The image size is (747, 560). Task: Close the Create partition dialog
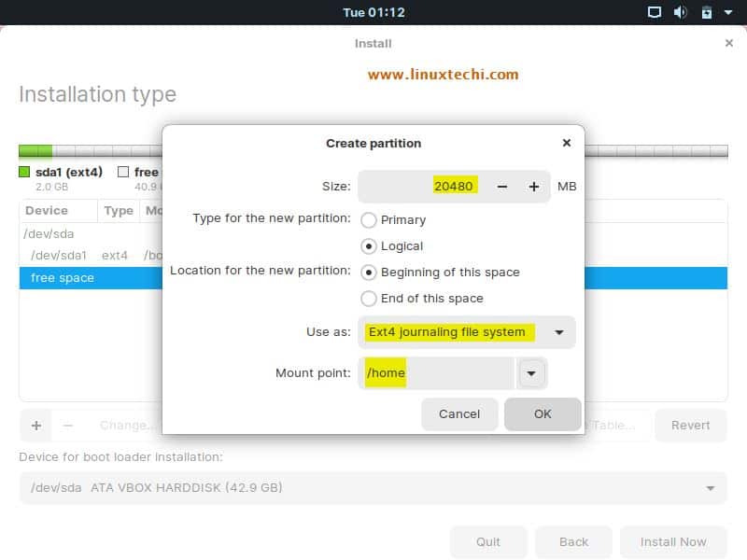[567, 143]
